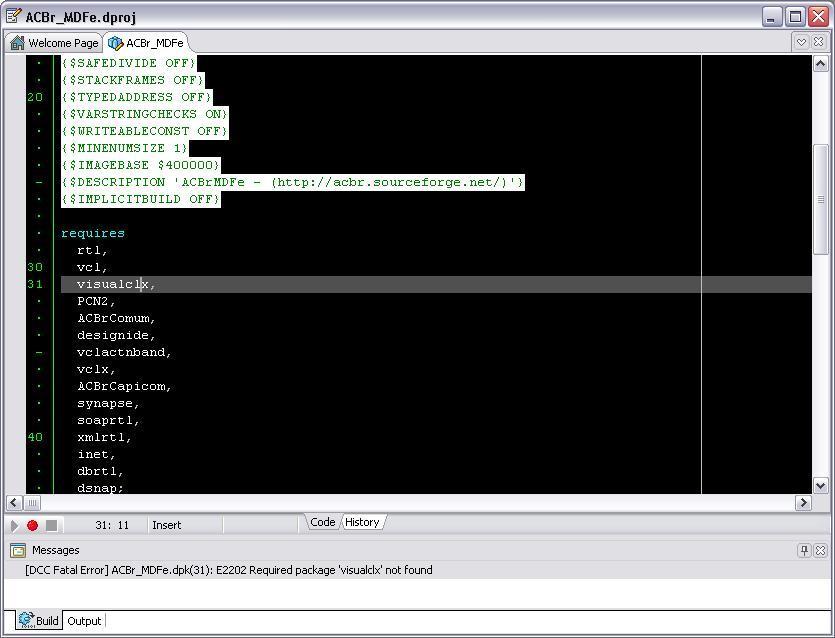
Task: Switch to the ACBr_MDFe editor tab
Action: click(146, 43)
